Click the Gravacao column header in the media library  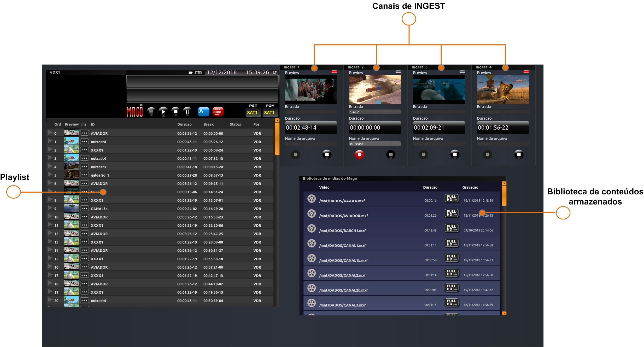pyautogui.click(x=470, y=187)
